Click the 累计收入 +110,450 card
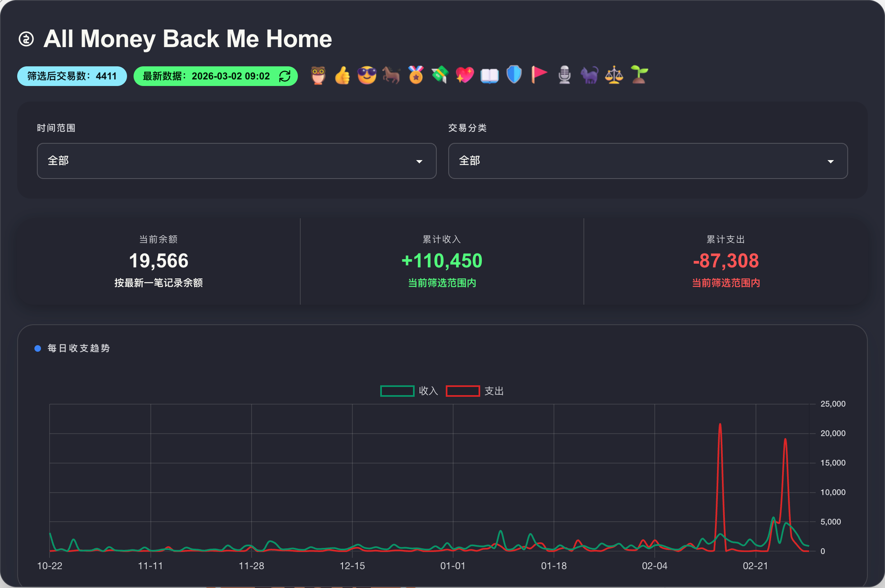Screen dimensions: 885x588 [442, 261]
